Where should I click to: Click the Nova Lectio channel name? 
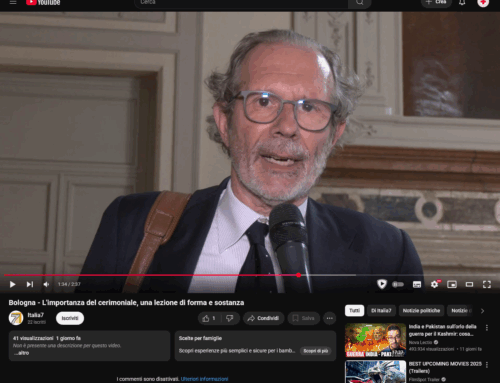pyautogui.click(x=420, y=342)
